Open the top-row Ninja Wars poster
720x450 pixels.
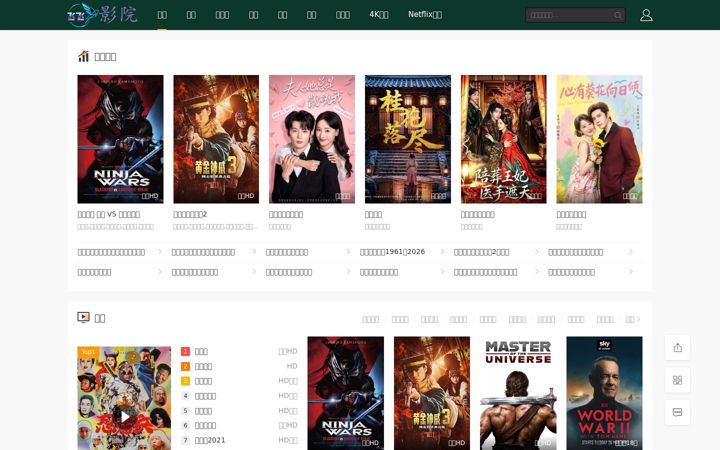[120, 139]
